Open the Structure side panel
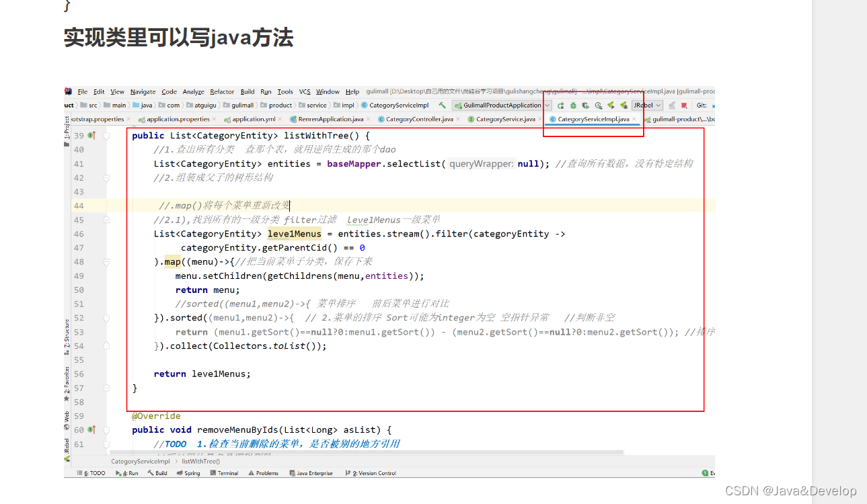The height and width of the screenshot is (504, 867). tap(67, 337)
